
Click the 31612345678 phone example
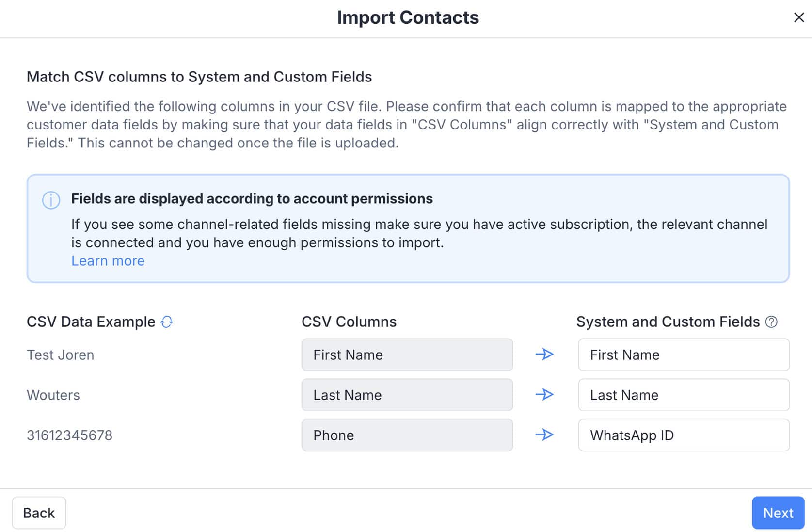pyautogui.click(x=69, y=435)
